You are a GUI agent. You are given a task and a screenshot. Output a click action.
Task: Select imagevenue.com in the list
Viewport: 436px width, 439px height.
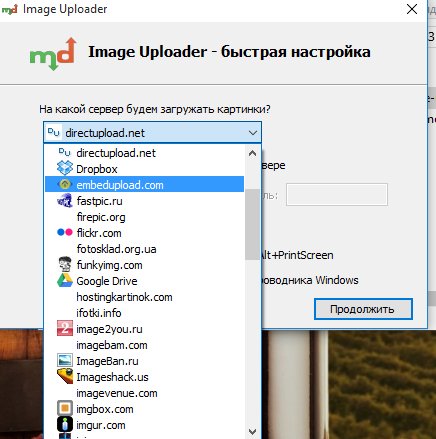click(144, 393)
